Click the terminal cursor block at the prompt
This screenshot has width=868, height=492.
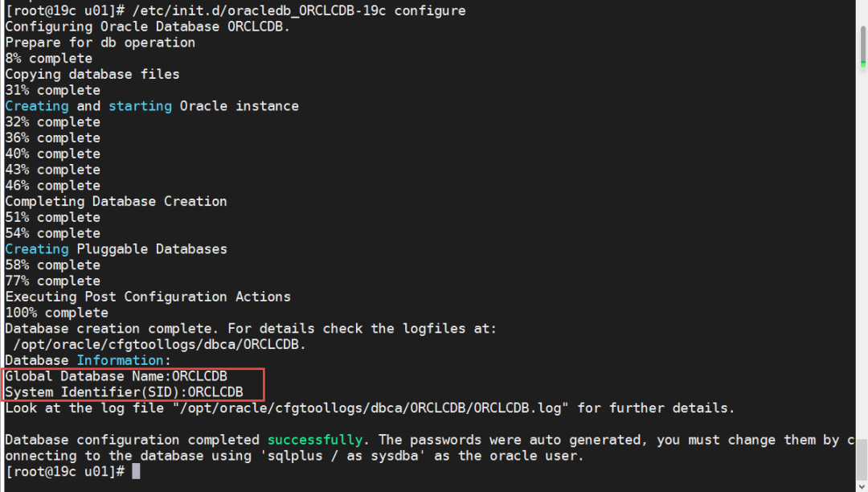coord(136,471)
